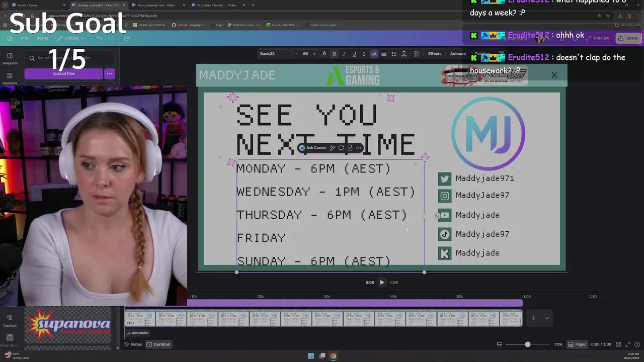The image size is (644, 362).
Task: Decrease font size with minus
Action: click(296, 54)
